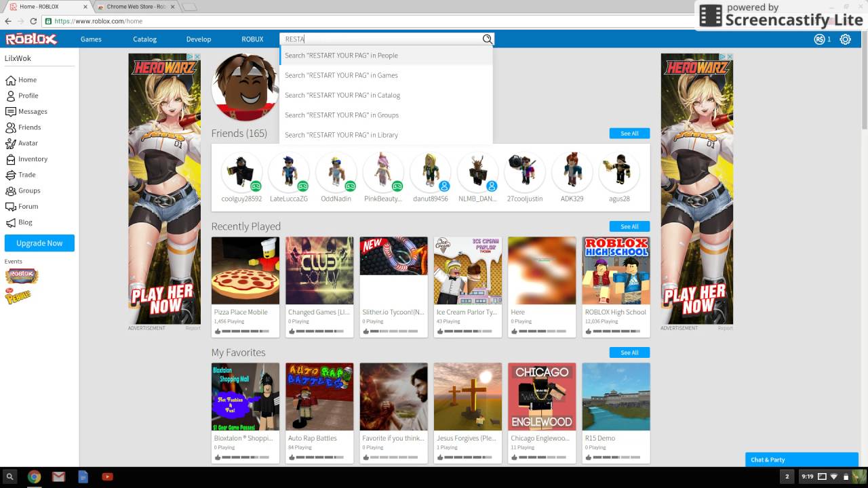Open Changed Games thumbnail
Viewport: 868px width, 488px height.
pos(319,270)
